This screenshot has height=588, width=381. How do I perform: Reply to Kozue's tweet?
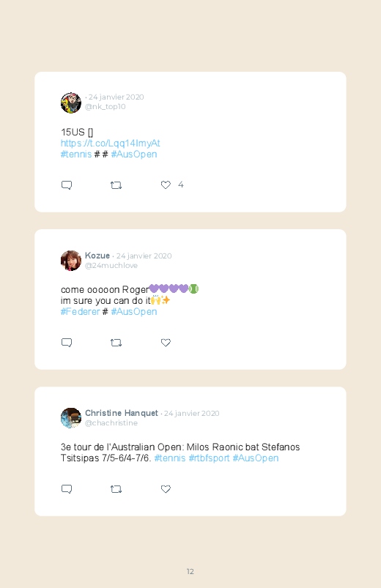pyautogui.click(x=67, y=343)
